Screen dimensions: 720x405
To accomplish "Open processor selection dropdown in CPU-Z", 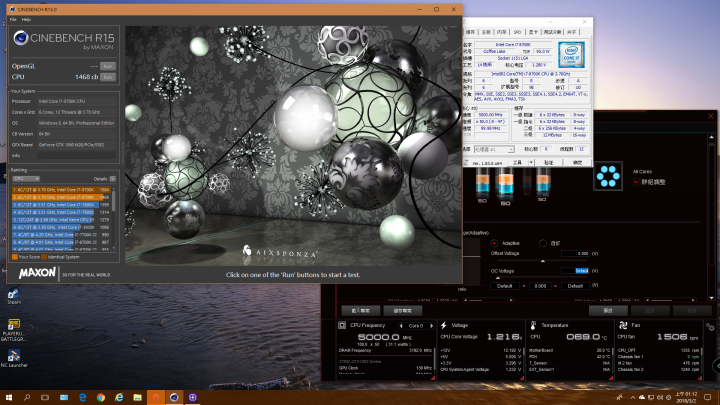I will 494,149.
